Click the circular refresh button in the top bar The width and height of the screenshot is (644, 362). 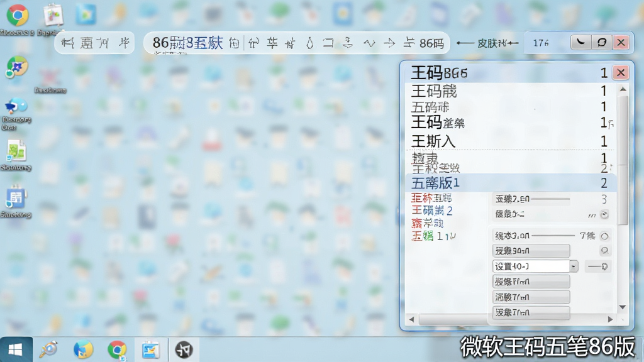601,42
